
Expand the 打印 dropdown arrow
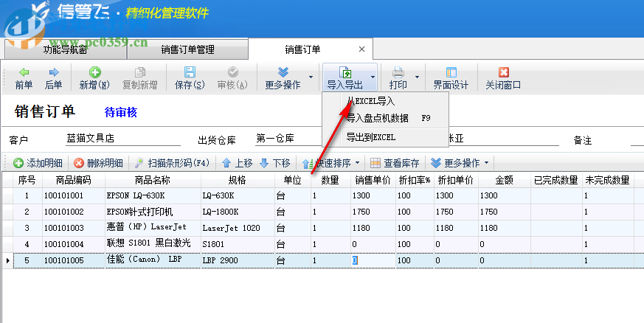417,77
